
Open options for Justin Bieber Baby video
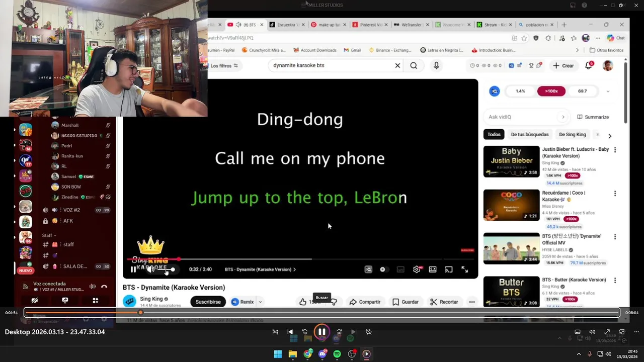pos(615,150)
